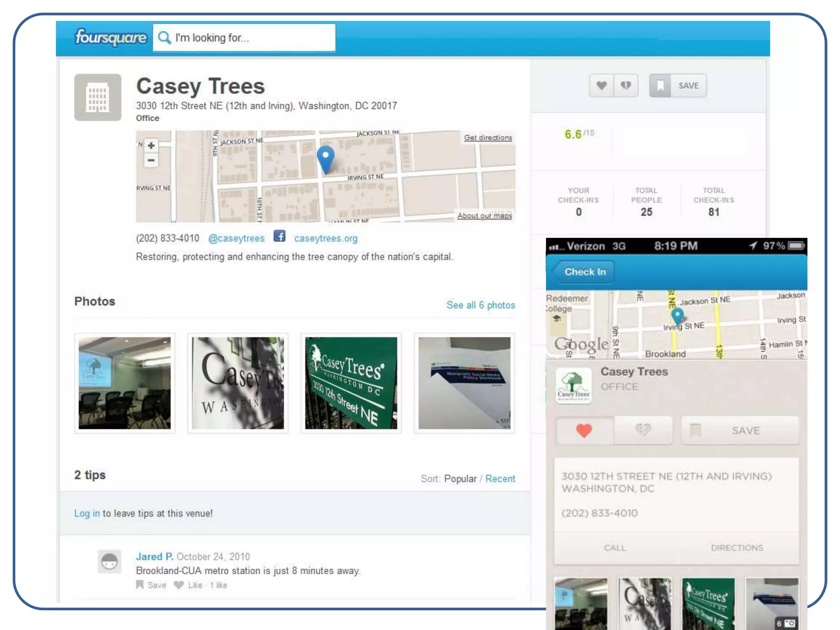Toggle the red heart in the mobile app
The image size is (840, 630).
(584, 431)
